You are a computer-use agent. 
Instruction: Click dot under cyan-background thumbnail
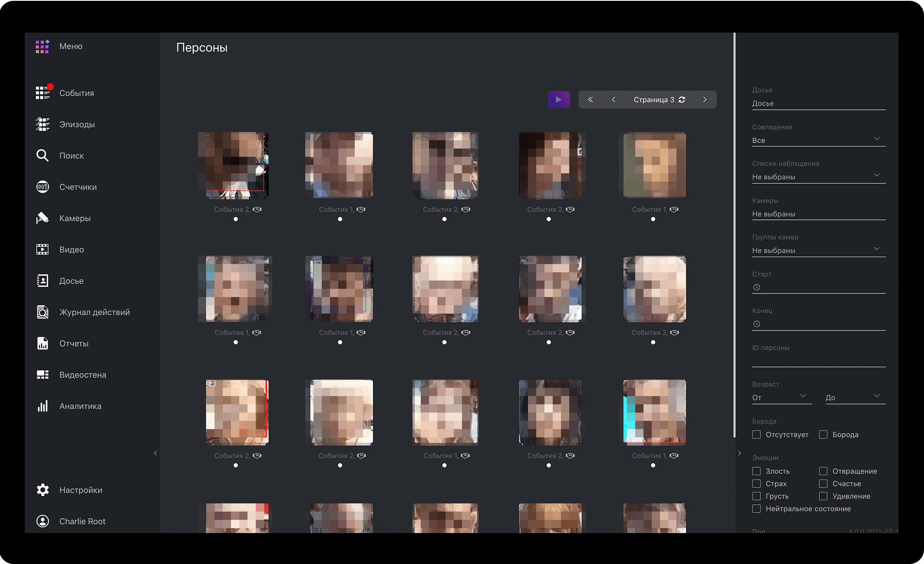pos(653,465)
